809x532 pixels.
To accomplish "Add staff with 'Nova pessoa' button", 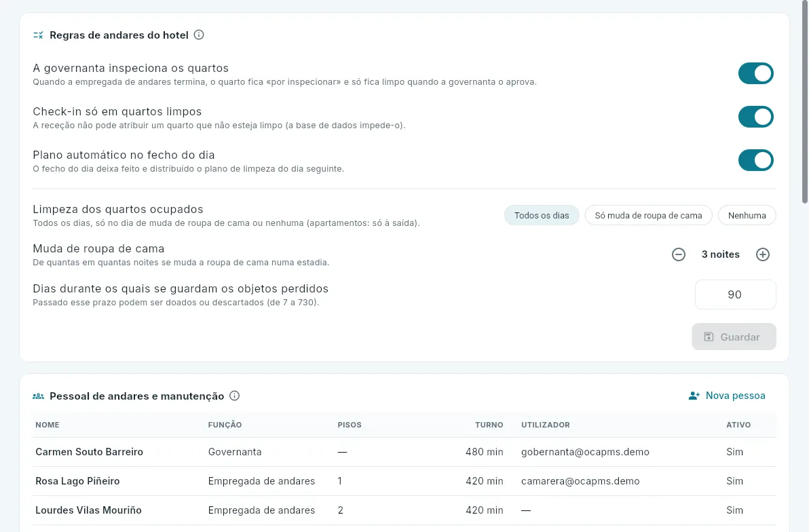I will pyautogui.click(x=727, y=396).
